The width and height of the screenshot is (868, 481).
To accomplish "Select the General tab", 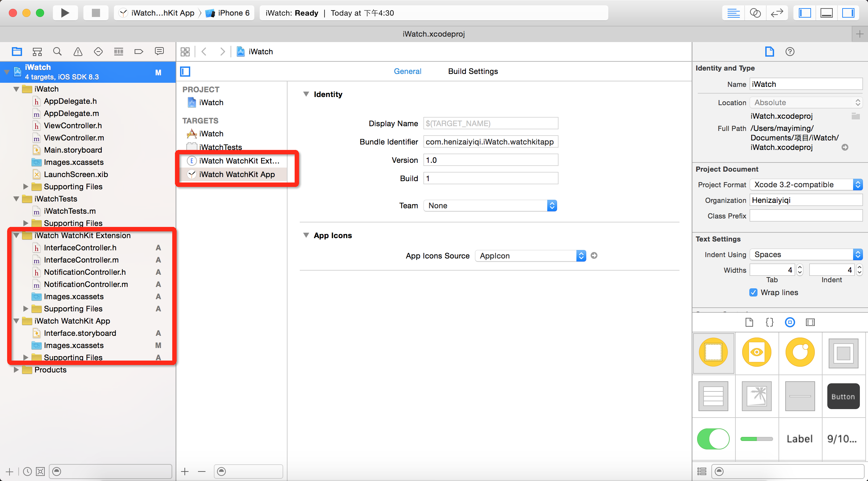I will (408, 71).
